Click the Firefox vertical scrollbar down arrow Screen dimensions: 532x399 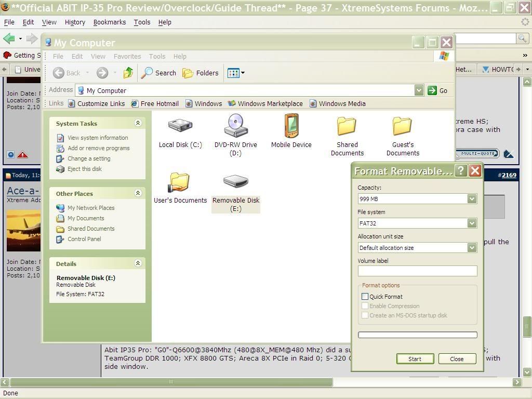527,372
